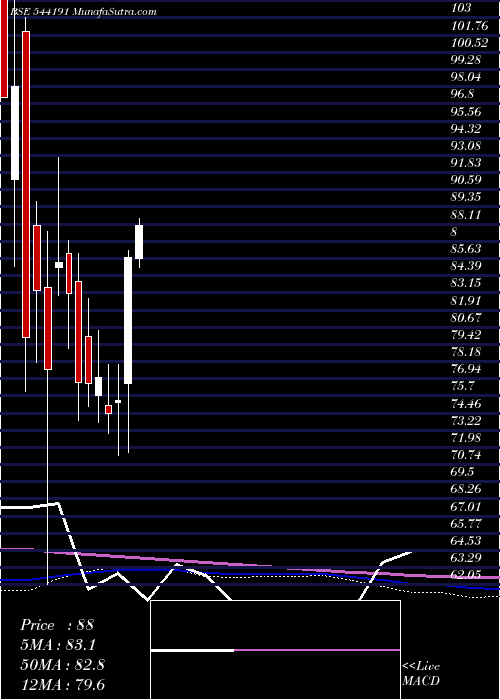Click the 63.29 price axis label

pyautogui.click(x=466, y=558)
